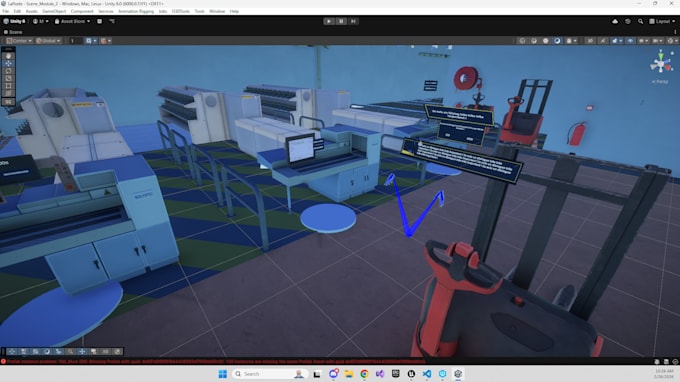Open the scene camera settings dropdown
Screen dimensions: 680x382
[x=658, y=41]
